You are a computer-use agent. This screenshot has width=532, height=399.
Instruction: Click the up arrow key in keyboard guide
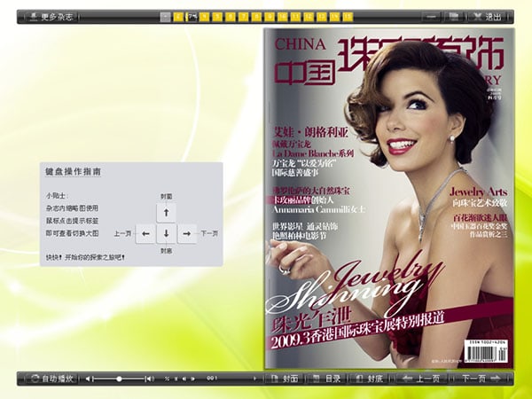tap(167, 213)
